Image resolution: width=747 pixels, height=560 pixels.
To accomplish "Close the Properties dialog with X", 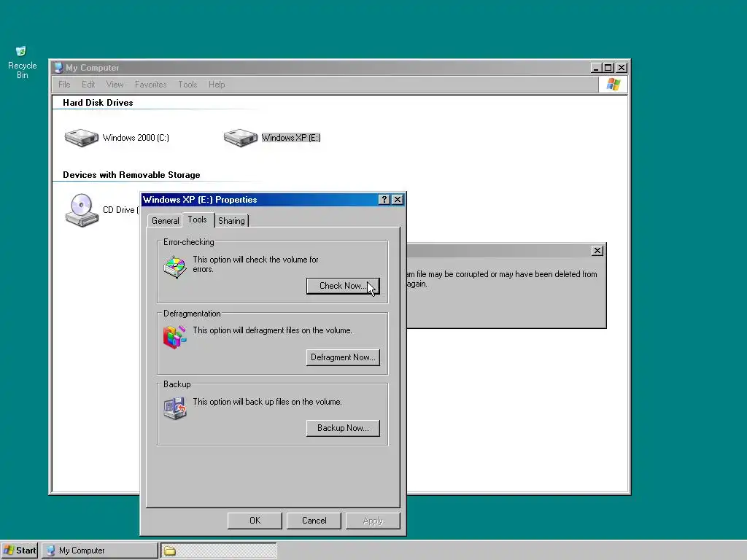I will coord(398,200).
